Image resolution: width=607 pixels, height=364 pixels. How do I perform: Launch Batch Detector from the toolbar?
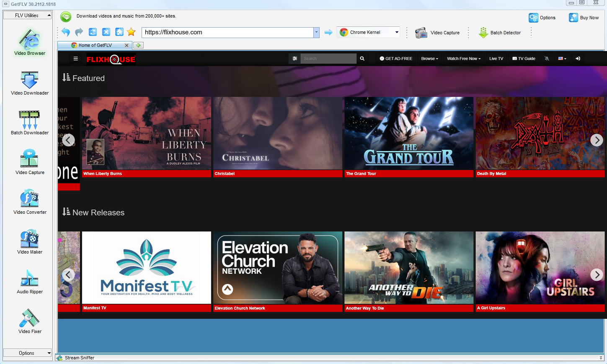tap(500, 33)
